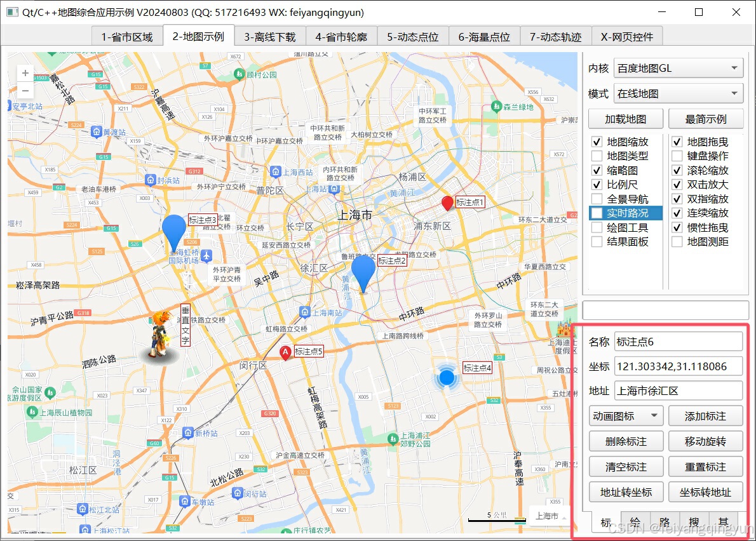The height and width of the screenshot is (541, 756).
Task: Enable the 实时路况 traffic checkbox
Action: pos(596,213)
